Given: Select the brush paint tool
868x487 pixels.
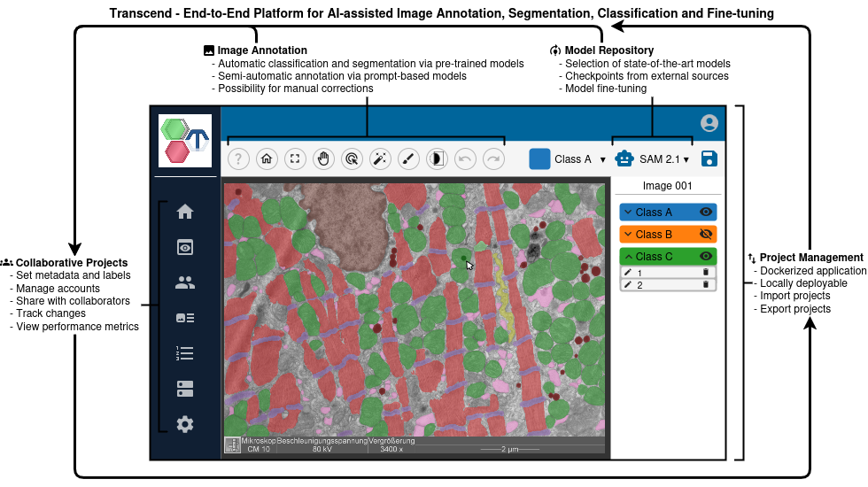Looking at the screenshot, I should pos(408,159).
